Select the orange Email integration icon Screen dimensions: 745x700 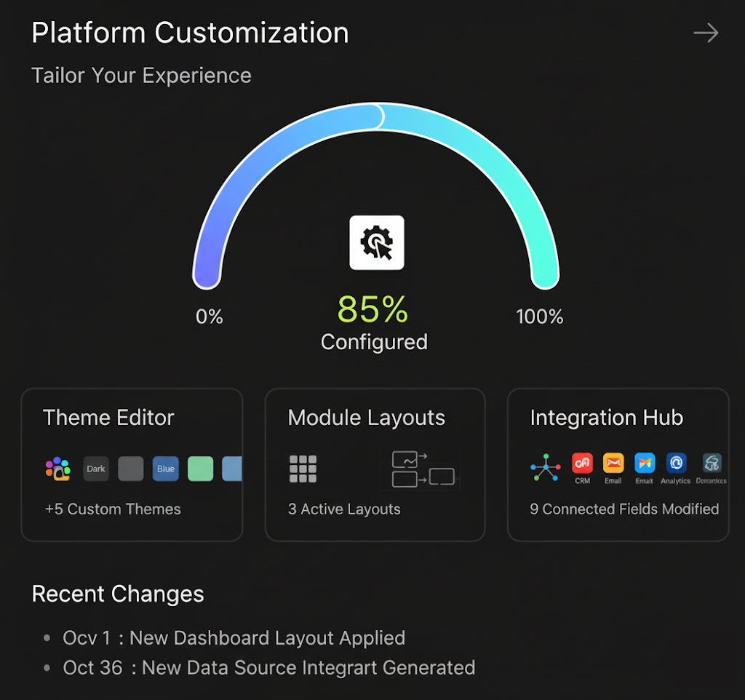point(613,464)
